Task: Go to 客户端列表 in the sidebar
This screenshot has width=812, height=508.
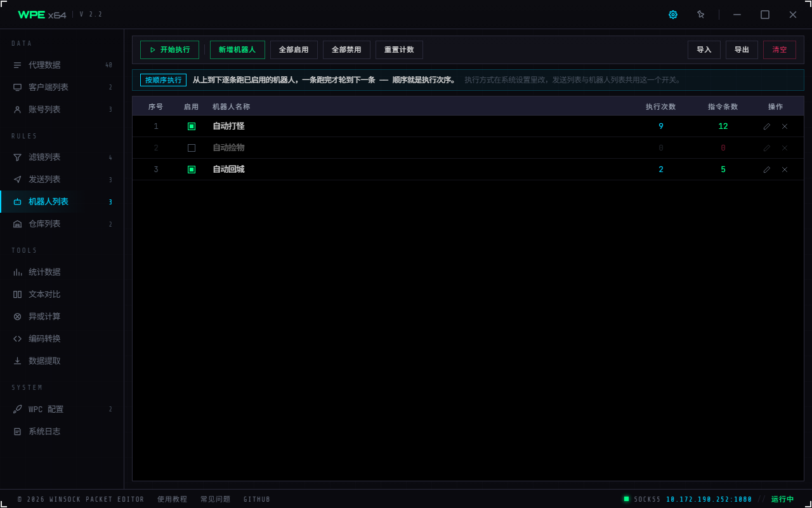Action: tap(62, 87)
